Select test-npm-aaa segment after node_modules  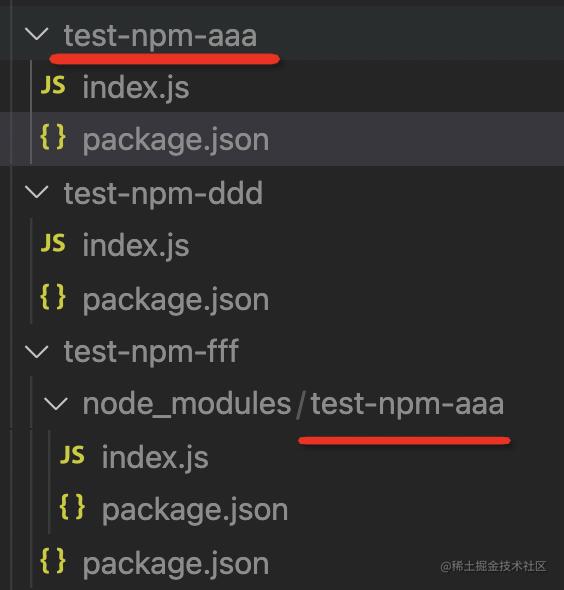[x=407, y=404]
